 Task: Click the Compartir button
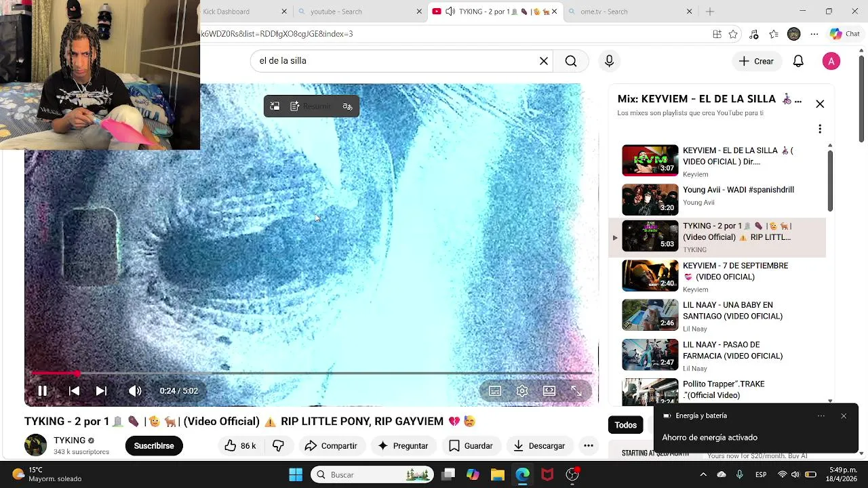pyautogui.click(x=331, y=446)
